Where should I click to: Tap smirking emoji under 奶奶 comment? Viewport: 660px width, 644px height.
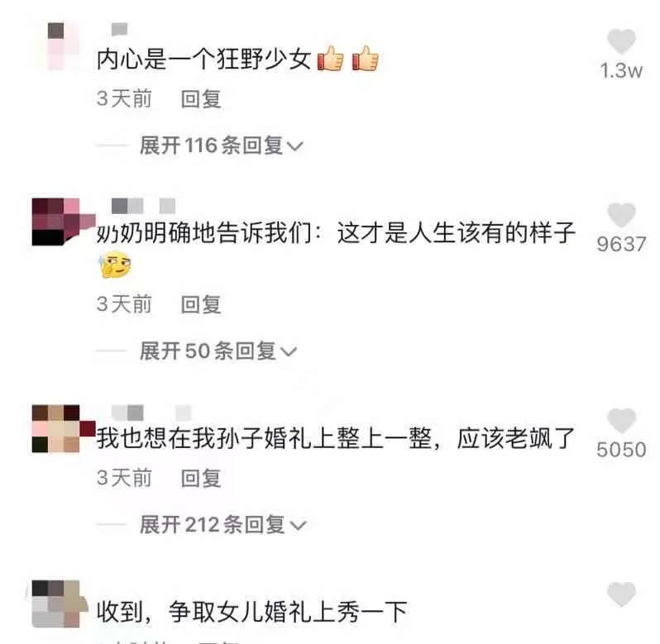pos(114,265)
